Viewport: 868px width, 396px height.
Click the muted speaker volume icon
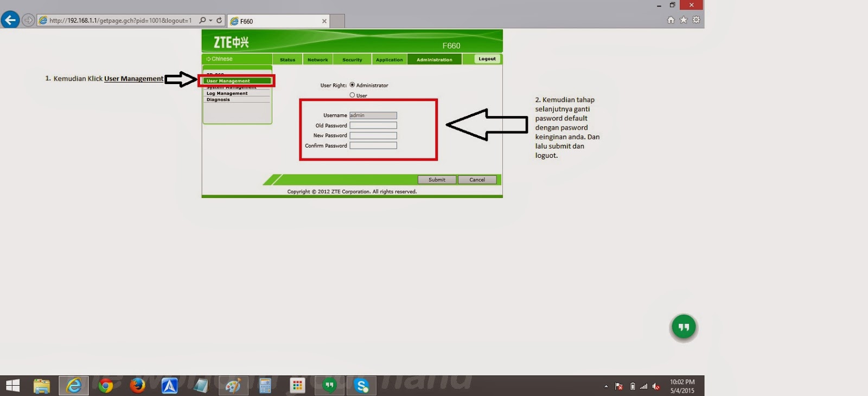[x=656, y=386]
